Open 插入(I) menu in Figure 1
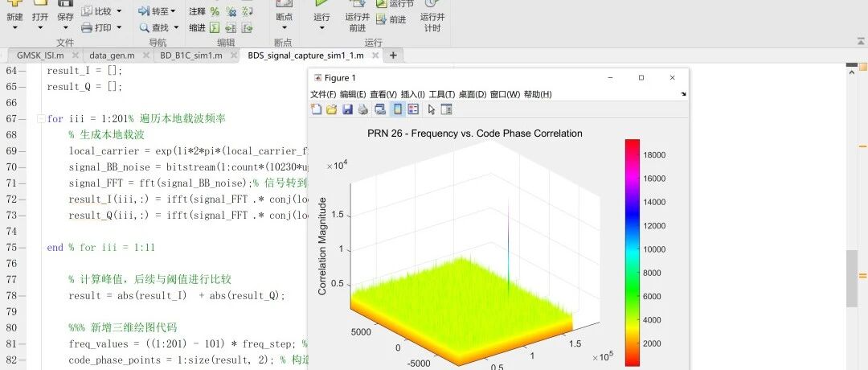This screenshot has height=370, width=868. (413, 95)
